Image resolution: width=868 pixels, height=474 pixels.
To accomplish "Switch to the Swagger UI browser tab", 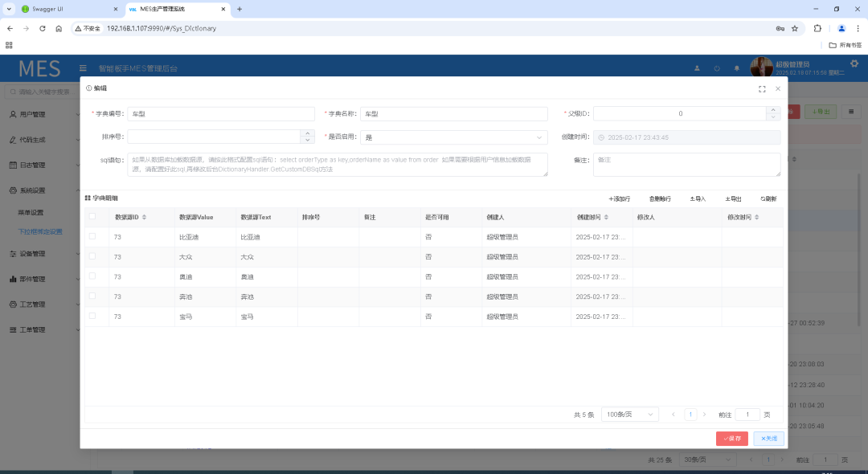I will (60, 9).
